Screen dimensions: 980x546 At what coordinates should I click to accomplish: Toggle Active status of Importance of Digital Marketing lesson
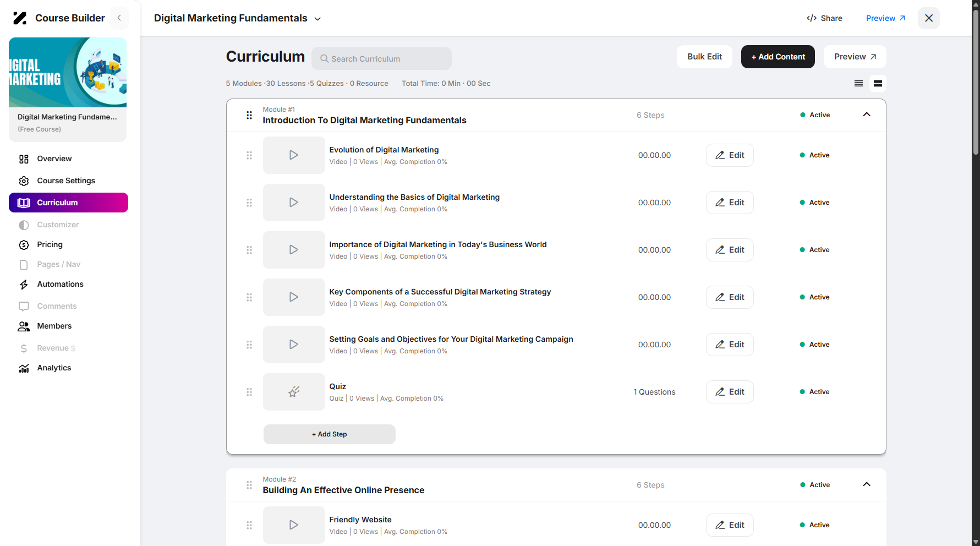(x=814, y=250)
